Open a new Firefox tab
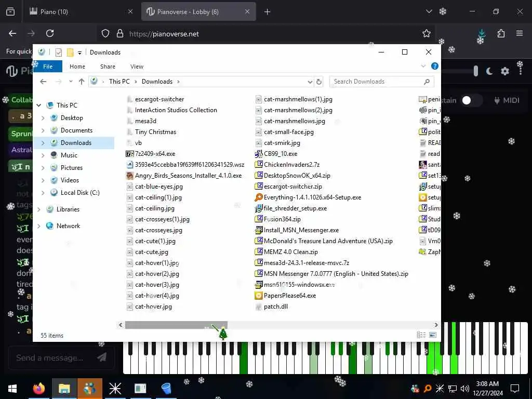This screenshot has height=399, width=532. tap(267, 12)
